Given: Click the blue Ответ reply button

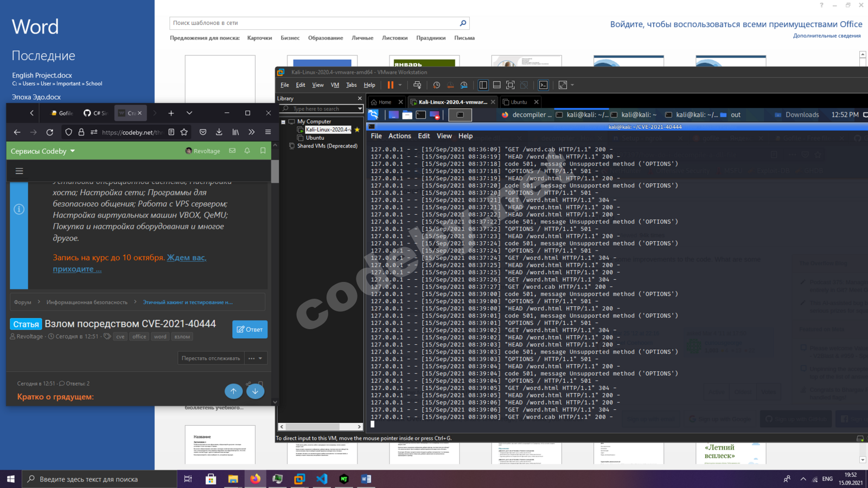Looking at the screenshot, I should [250, 329].
